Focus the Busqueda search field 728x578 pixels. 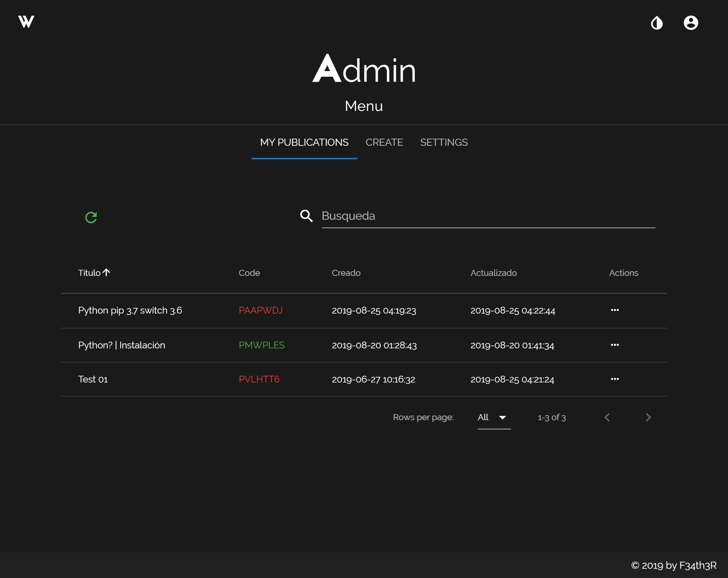coord(488,216)
